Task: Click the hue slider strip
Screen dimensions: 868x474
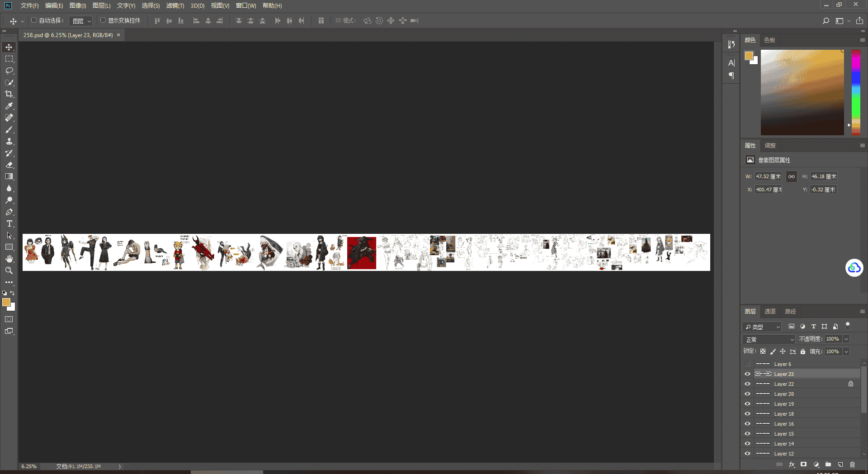Action: pos(856,92)
